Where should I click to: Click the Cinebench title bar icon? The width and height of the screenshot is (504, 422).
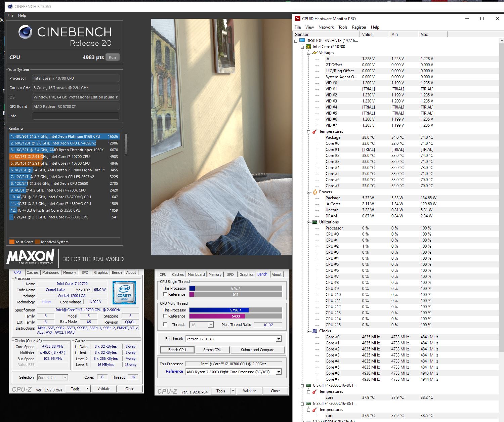10,6
